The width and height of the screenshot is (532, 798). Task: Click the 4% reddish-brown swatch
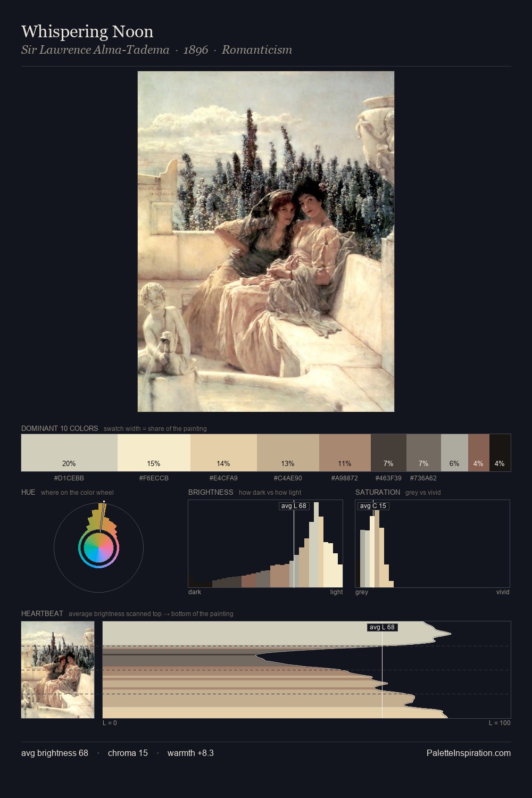478,453
